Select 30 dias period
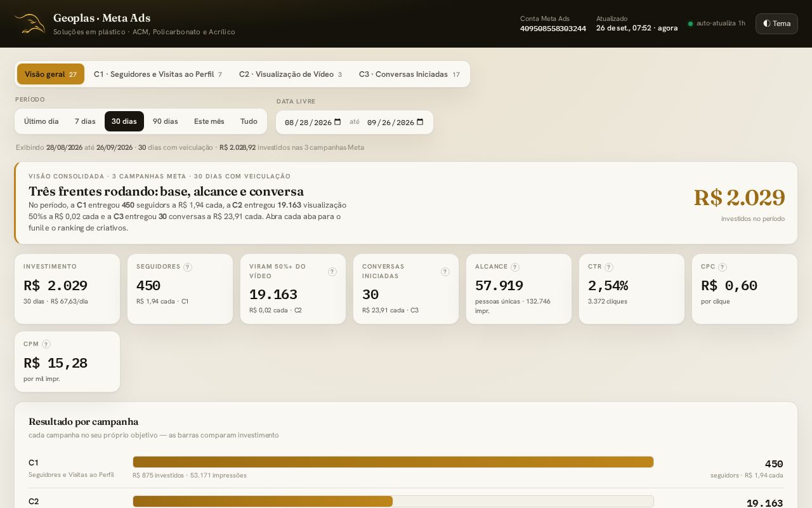The height and width of the screenshot is (508, 812). click(124, 121)
